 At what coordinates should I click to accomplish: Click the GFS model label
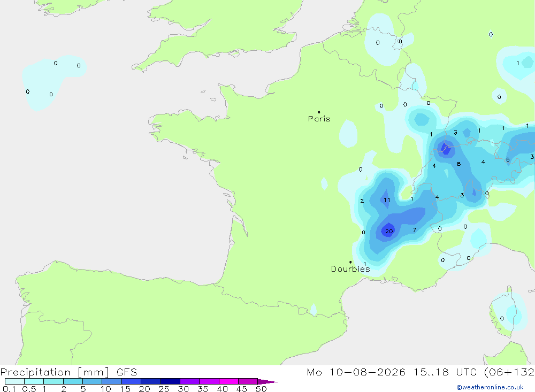tap(127, 372)
